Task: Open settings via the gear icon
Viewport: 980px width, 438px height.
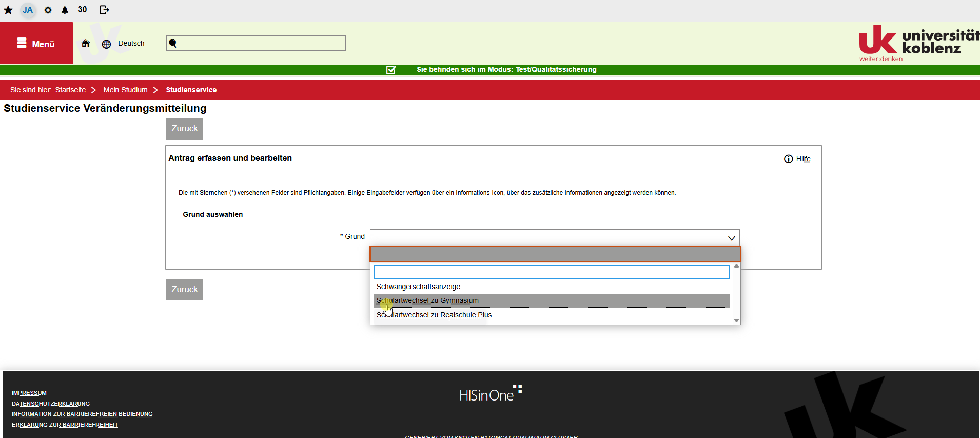Action: (x=48, y=10)
